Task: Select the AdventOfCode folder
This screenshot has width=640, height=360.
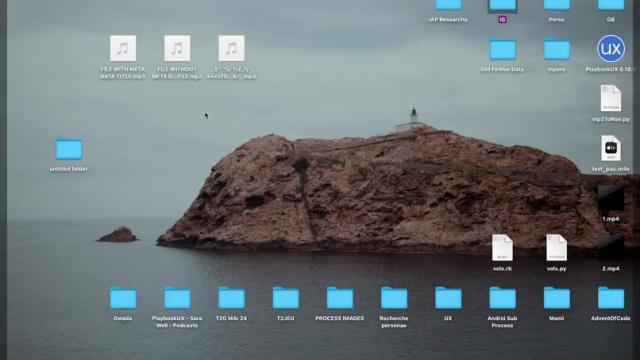Action: pos(611,298)
